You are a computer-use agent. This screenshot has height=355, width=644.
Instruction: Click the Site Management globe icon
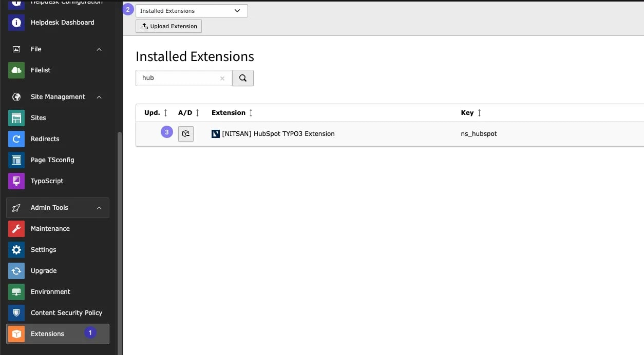[x=16, y=97]
